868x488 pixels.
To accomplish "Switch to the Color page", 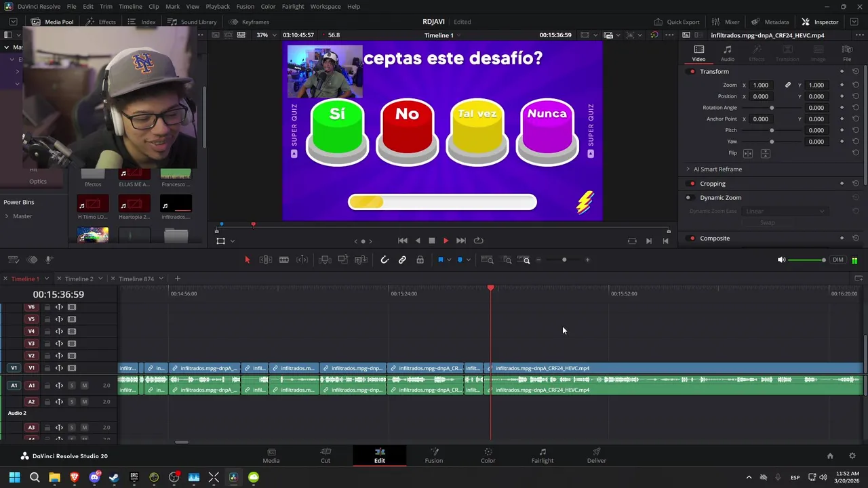I will 488,456.
